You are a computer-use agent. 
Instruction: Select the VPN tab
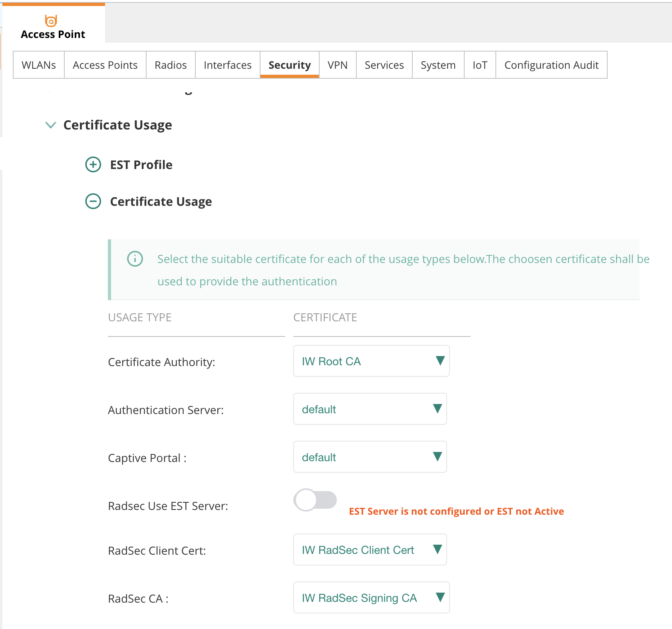pyautogui.click(x=338, y=65)
